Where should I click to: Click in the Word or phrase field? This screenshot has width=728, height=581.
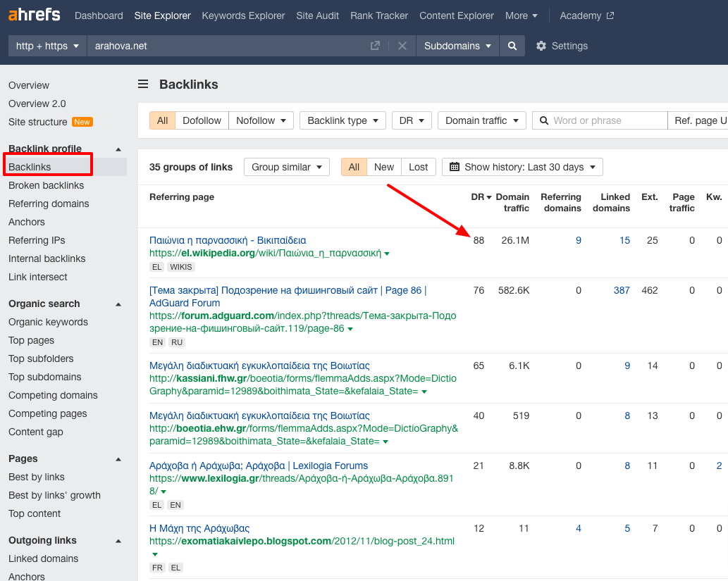[x=600, y=120]
